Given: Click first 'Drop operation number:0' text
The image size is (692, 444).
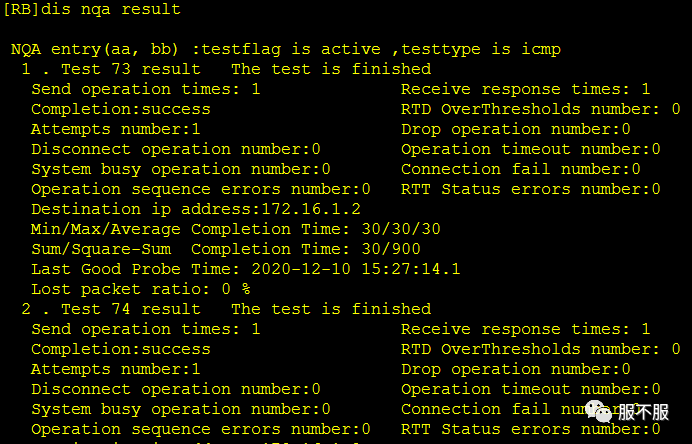Looking at the screenshot, I should [x=515, y=129].
